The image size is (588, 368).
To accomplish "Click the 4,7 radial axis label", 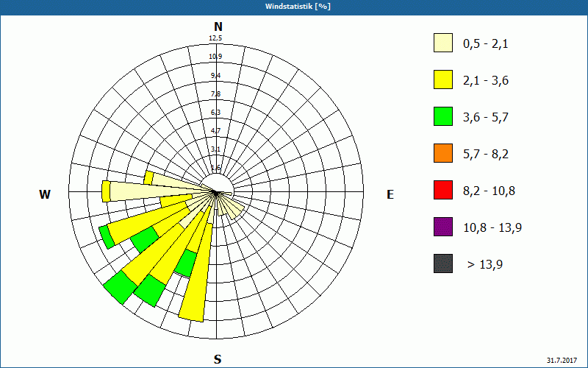I will tap(215, 131).
